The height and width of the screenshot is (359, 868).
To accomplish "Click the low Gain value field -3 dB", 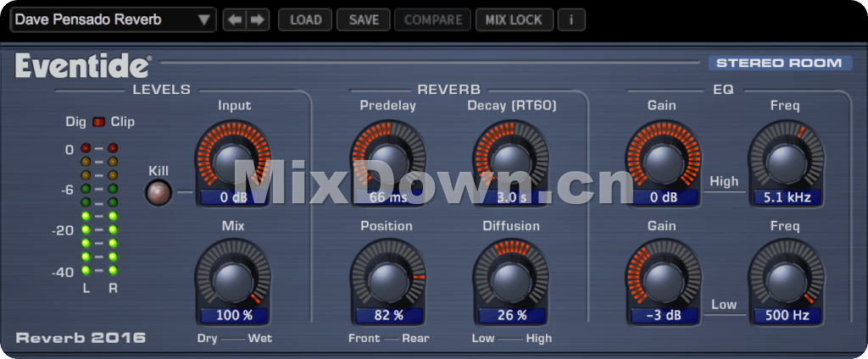I will 664,316.
